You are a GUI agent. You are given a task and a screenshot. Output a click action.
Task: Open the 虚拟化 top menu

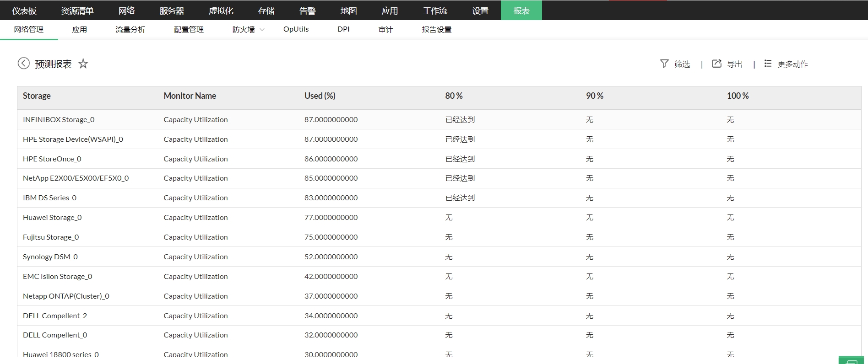pos(221,11)
